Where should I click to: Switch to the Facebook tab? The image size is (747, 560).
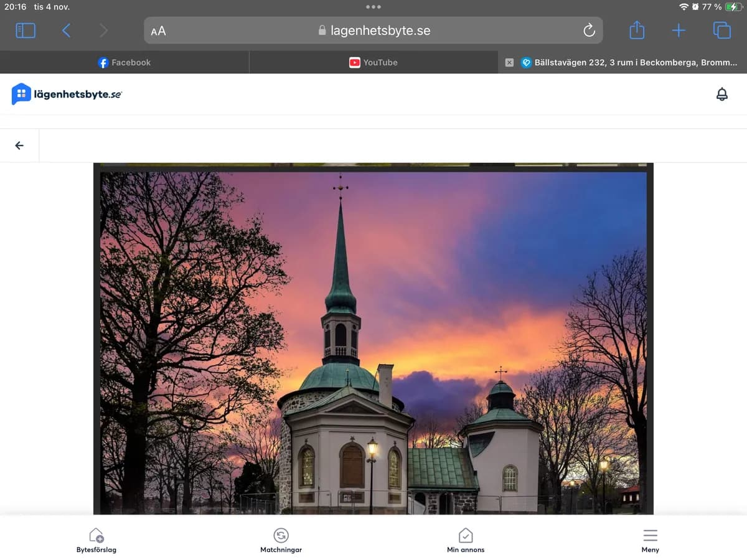click(x=125, y=62)
